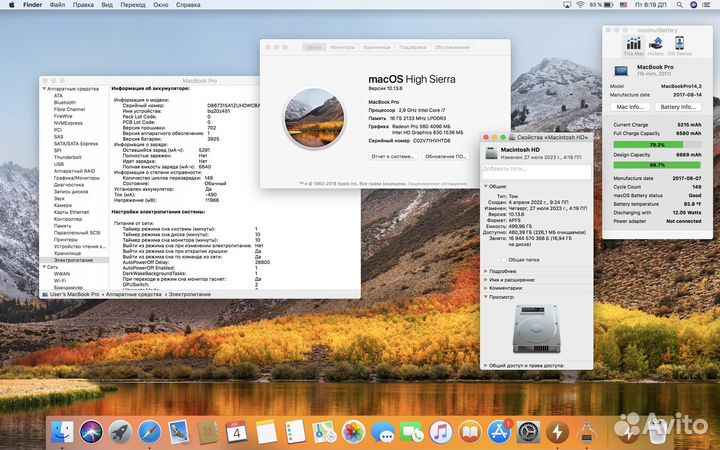Open the Apple menu

pyautogui.click(x=11, y=5)
